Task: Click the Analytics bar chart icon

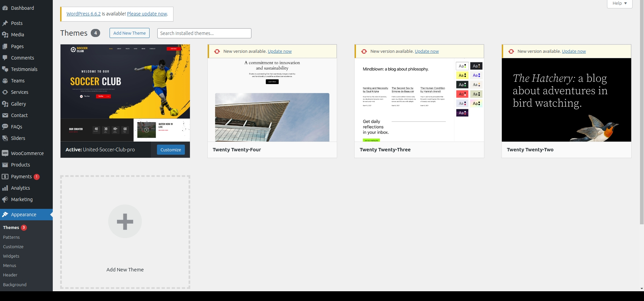Action: [x=5, y=188]
